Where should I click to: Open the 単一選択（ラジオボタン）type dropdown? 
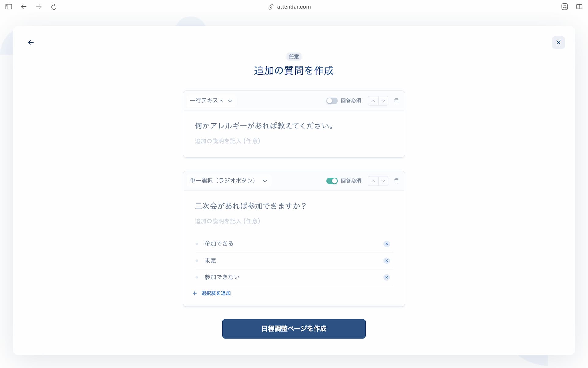[x=228, y=181]
